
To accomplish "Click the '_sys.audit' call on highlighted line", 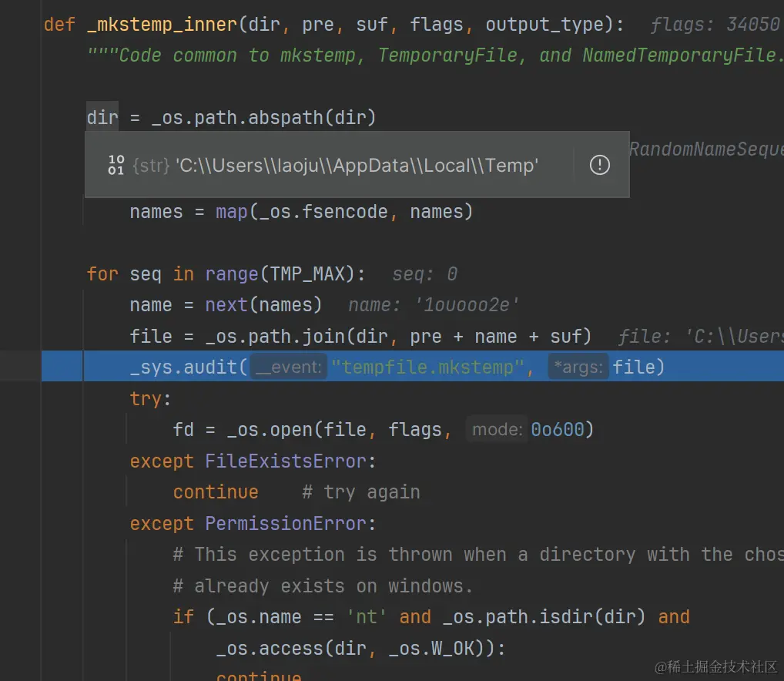I will pos(183,367).
